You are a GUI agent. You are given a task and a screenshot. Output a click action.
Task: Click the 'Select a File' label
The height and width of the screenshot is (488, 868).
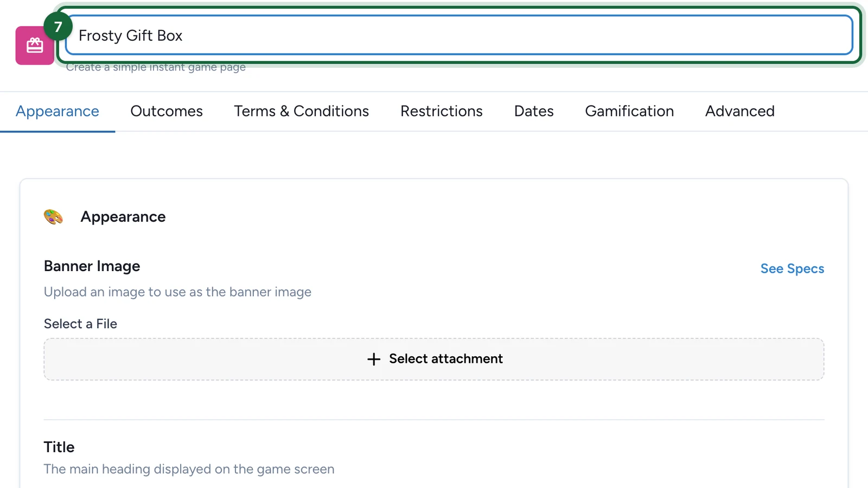[80, 324]
